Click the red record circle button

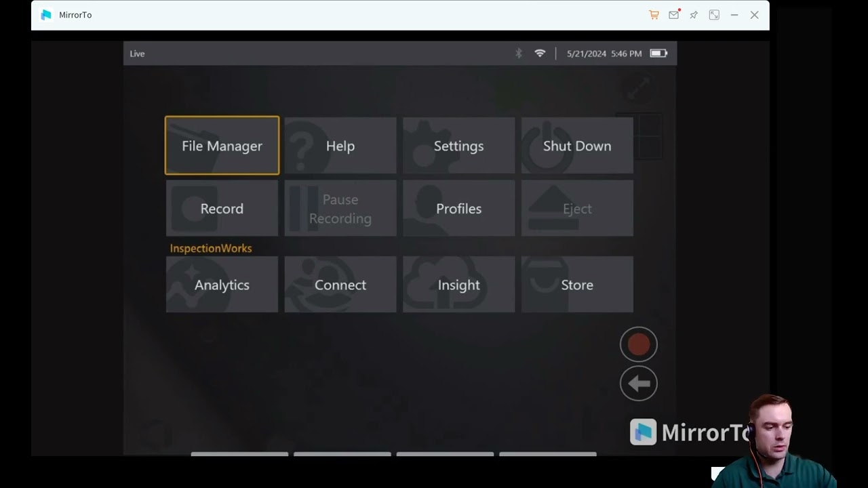tap(639, 344)
